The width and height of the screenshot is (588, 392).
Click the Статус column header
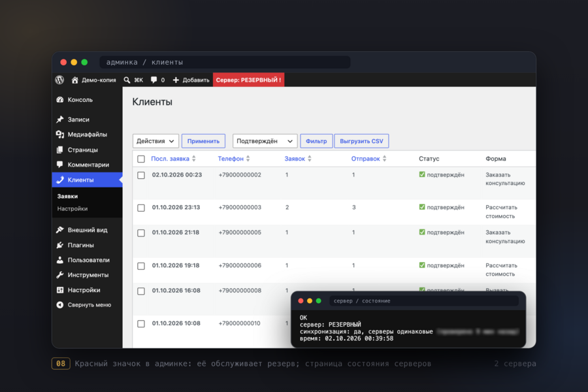click(429, 159)
